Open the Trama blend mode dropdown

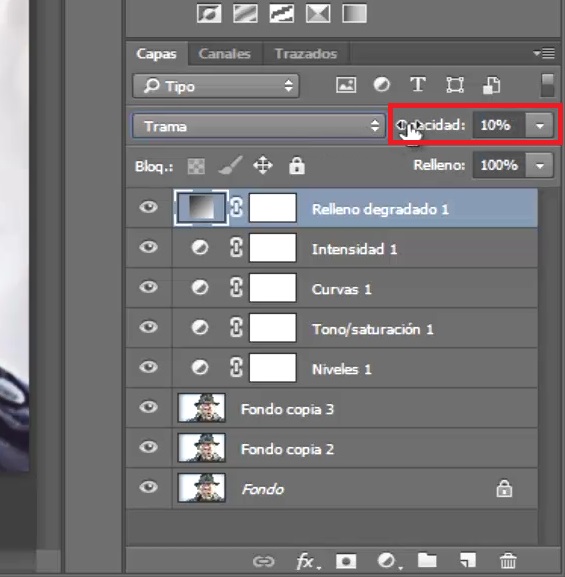coord(259,126)
